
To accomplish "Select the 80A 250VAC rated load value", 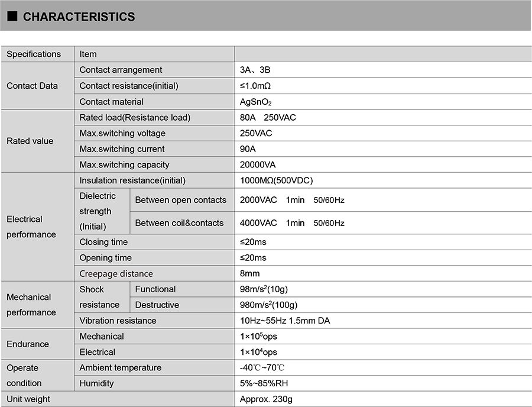I will pos(268,117).
